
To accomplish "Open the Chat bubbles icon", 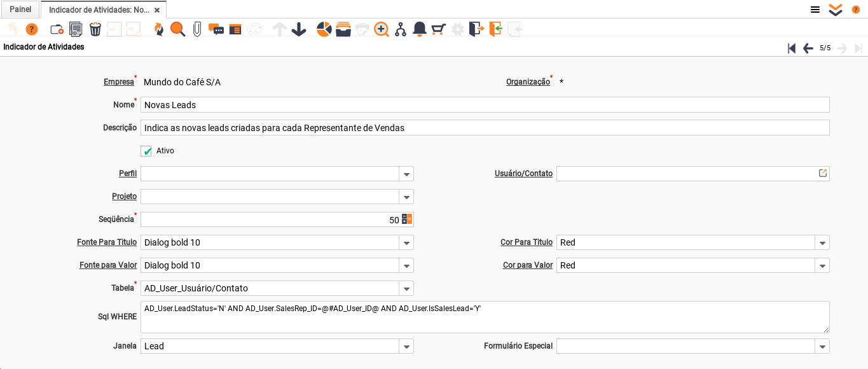I will point(216,29).
